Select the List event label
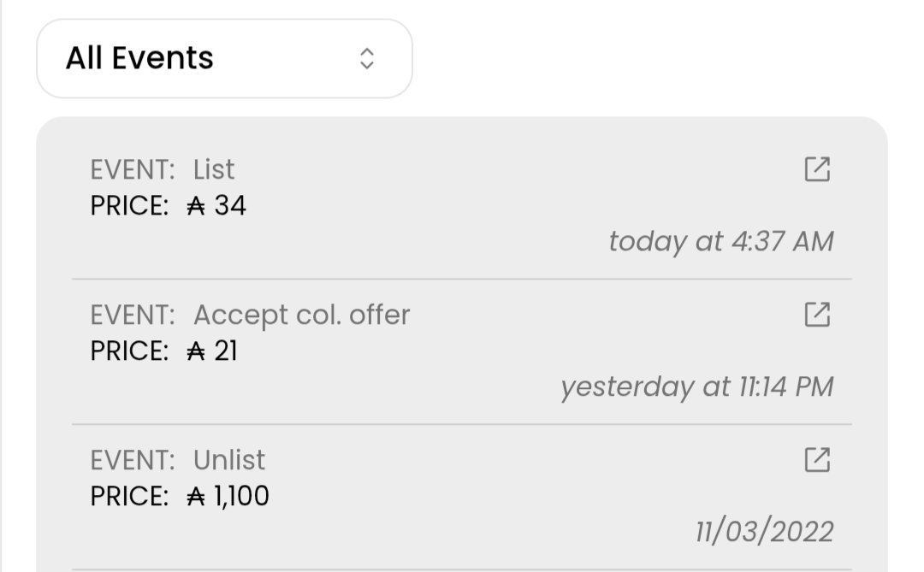 coord(214,170)
